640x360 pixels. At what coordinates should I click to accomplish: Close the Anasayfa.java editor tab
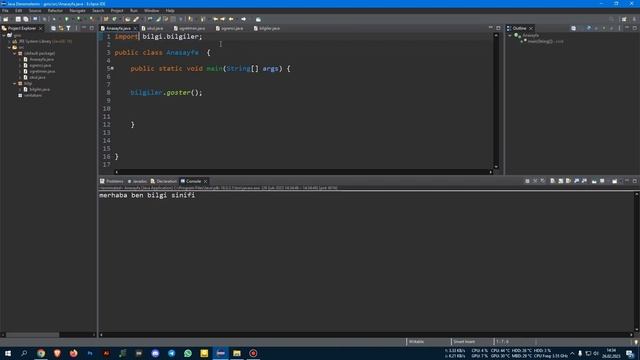(x=135, y=28)
